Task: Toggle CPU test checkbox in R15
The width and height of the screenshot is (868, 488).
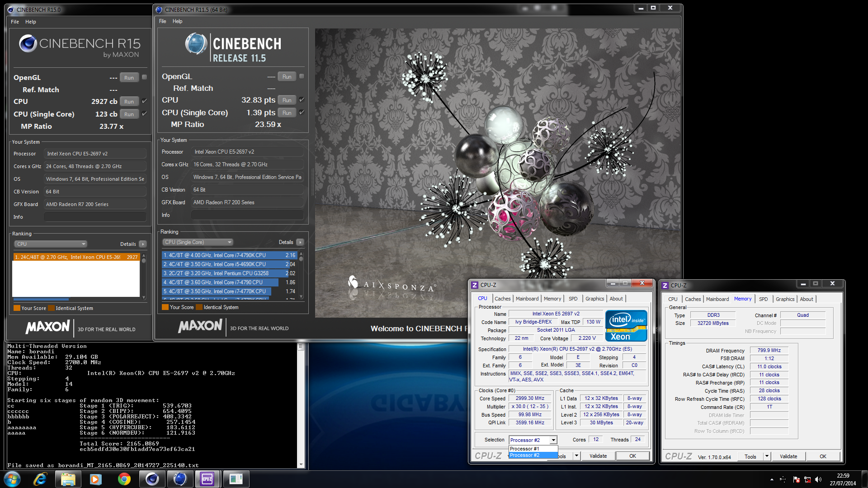Action: click(x=145, y=101)
